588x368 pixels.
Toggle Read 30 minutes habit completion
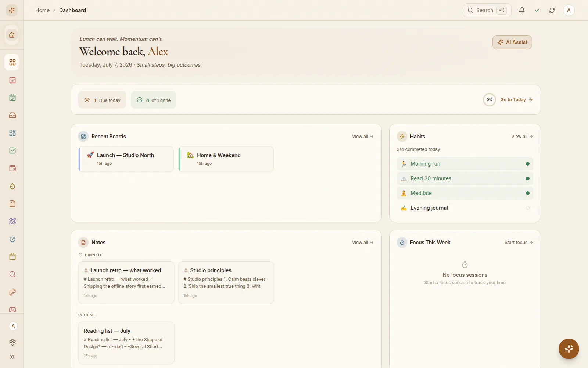click(x=465, y=178)
